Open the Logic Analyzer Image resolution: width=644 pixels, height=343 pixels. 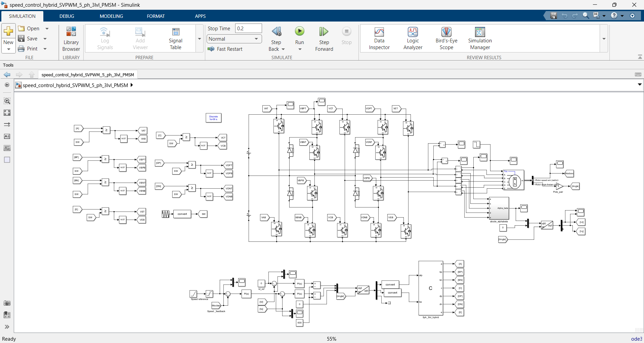(413, 39)
